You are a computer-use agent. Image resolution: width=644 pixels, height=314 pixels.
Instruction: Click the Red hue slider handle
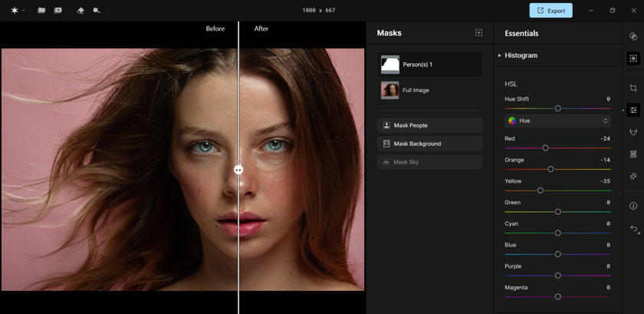click(545, 147)
